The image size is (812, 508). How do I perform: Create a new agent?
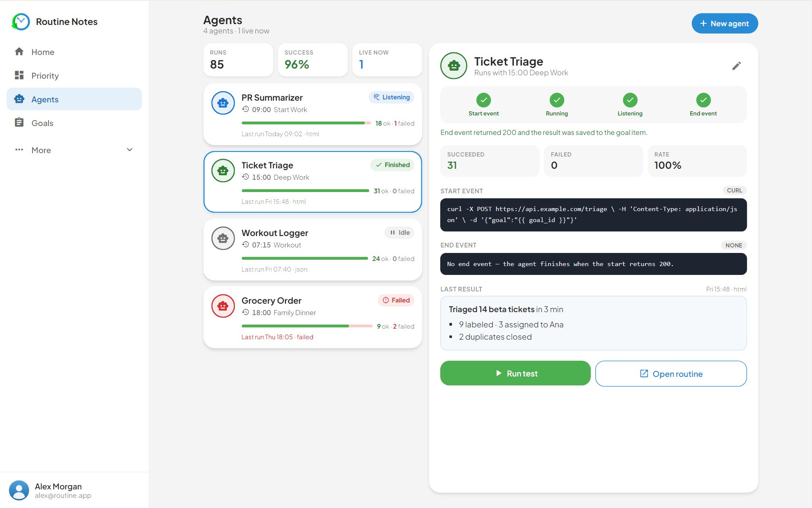pyautogui.click(x=724, y=24)
